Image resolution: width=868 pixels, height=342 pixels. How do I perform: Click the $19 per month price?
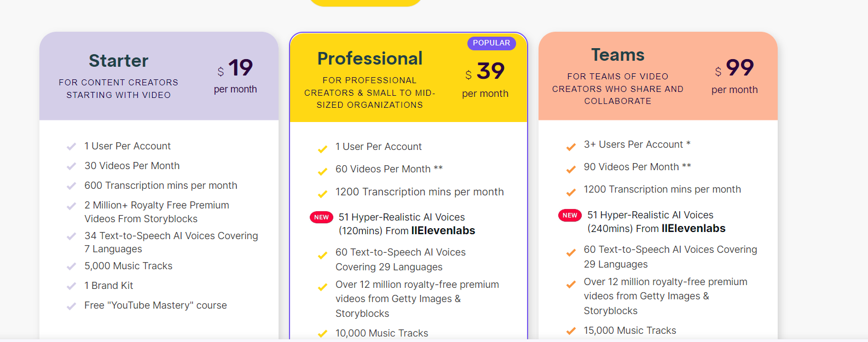coord(235,76)
